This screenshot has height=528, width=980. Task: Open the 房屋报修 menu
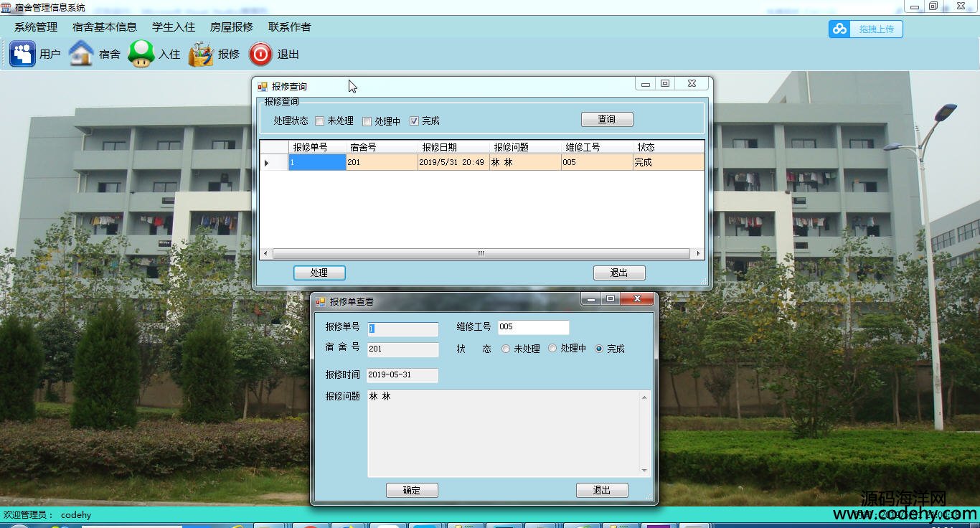231,27
